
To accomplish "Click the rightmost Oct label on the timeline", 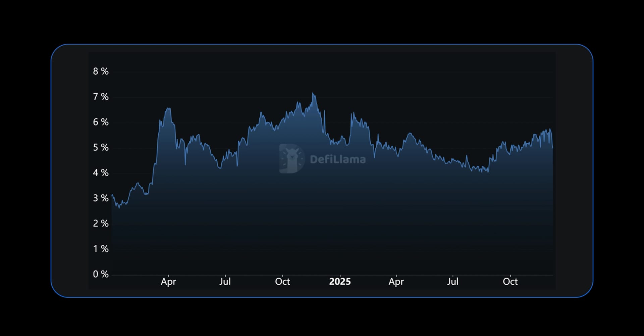I will tap(510, 282).
